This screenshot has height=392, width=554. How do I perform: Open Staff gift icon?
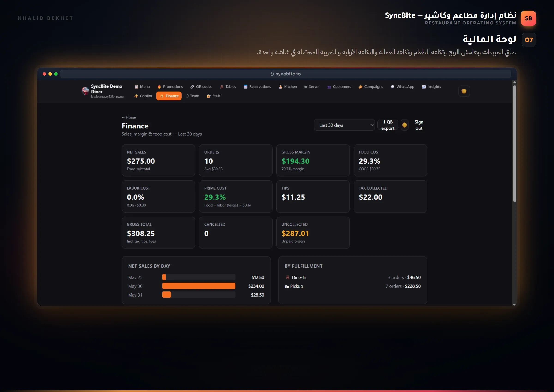coord(208,96)
